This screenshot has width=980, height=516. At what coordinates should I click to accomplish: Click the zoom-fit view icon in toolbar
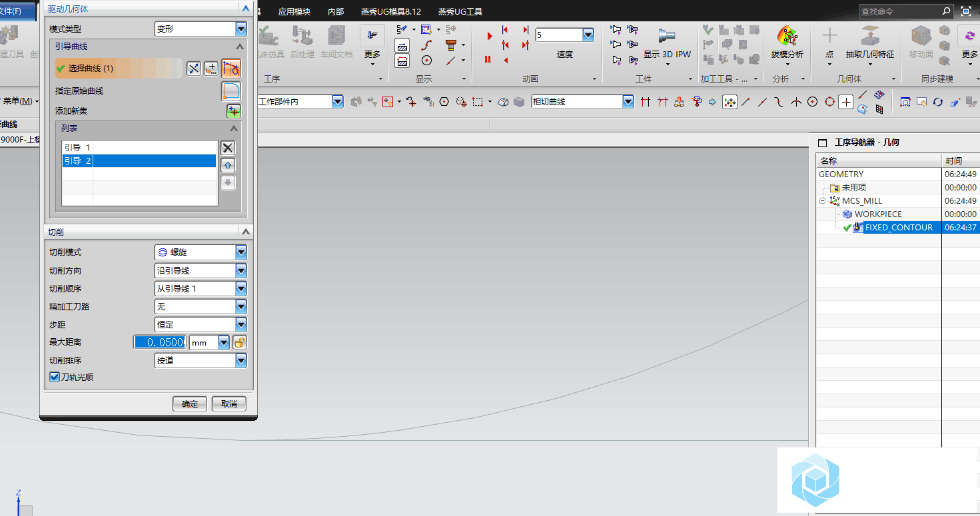[905, 102]
